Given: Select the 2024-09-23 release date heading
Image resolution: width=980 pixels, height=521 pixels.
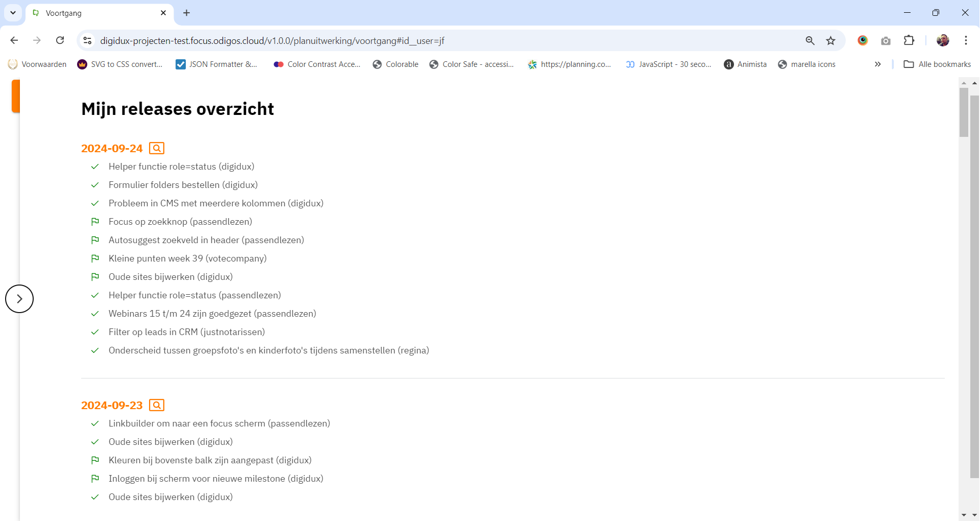Looking at the screenshot, I should [112, 405].
